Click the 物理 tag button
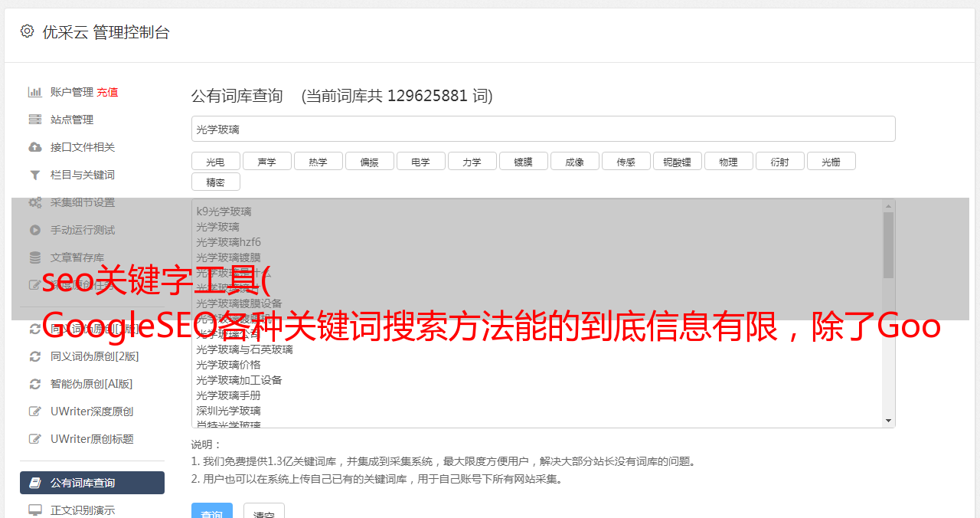Viewport: 980px width, 518px height. click(x=729, y=162)
